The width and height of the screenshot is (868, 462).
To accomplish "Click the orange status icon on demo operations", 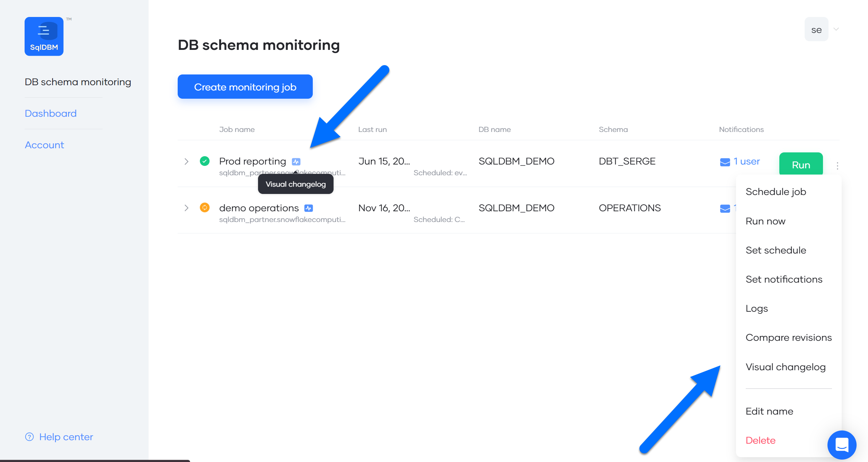I will click(x=204, y=207).
